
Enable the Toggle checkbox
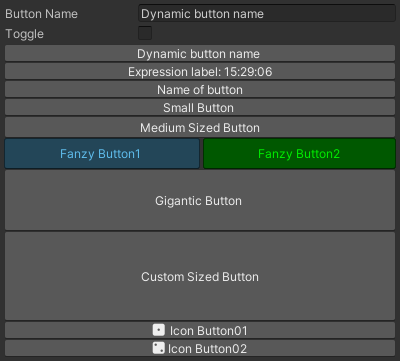pos(145,33)
